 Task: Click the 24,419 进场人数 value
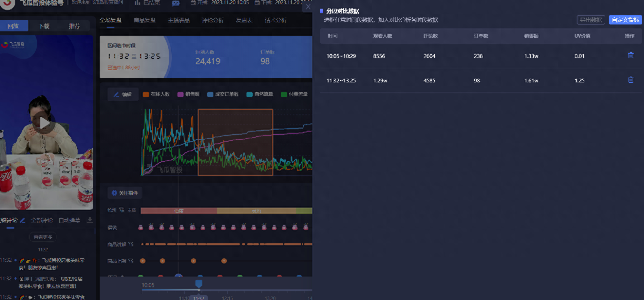coord(208,61)
